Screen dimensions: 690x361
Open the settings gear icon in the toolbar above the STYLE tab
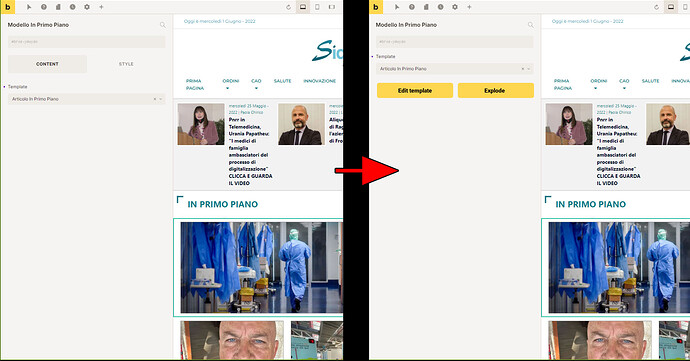tap(87, 7)
